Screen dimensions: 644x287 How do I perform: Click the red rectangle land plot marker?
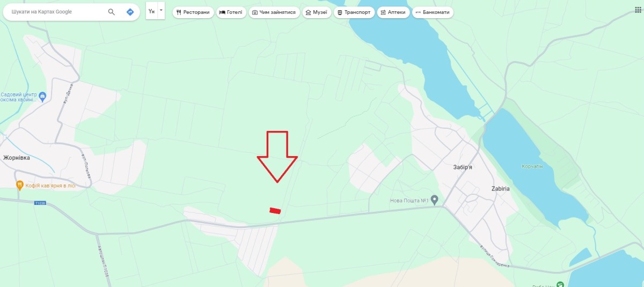pos(275,211)
